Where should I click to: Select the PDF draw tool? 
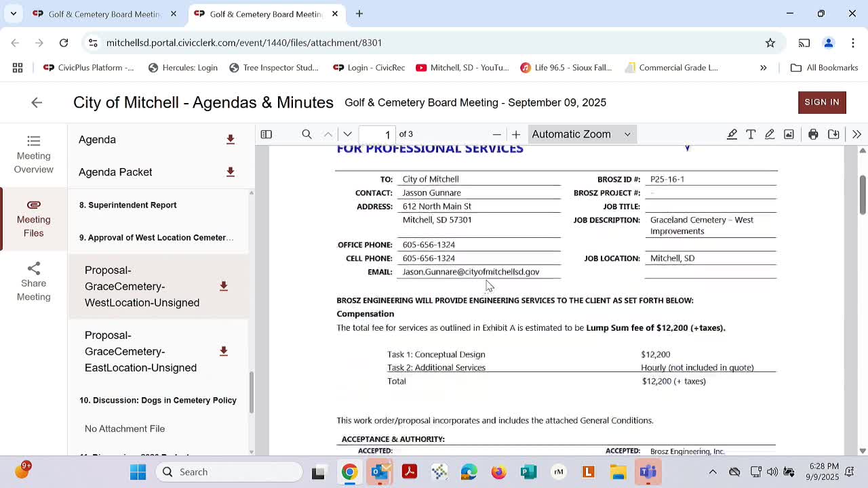point(770,134)
